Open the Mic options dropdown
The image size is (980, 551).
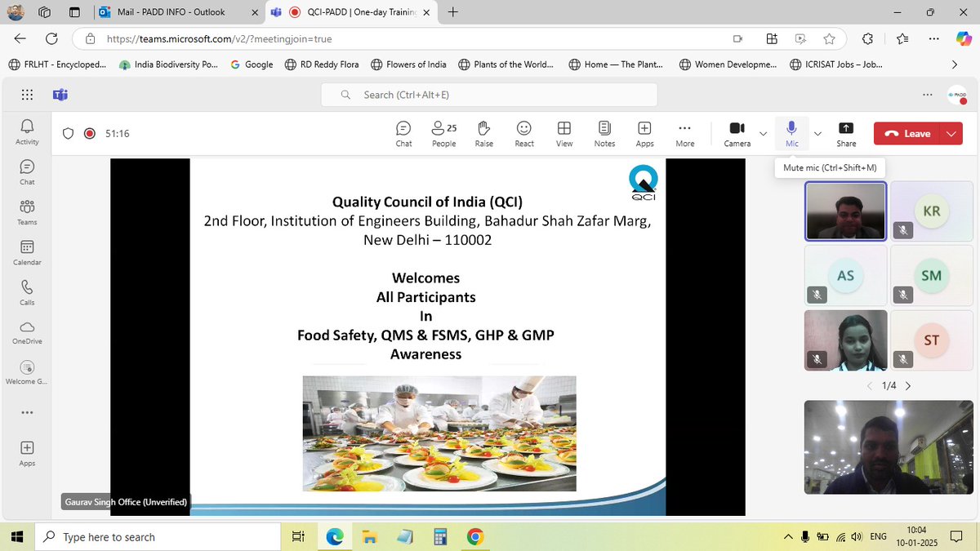tap(817, 133)
